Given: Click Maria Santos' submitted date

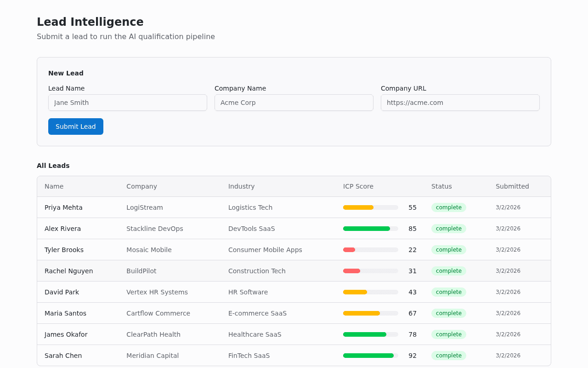Looking at the screenshot, I should (x=508, y=313).
